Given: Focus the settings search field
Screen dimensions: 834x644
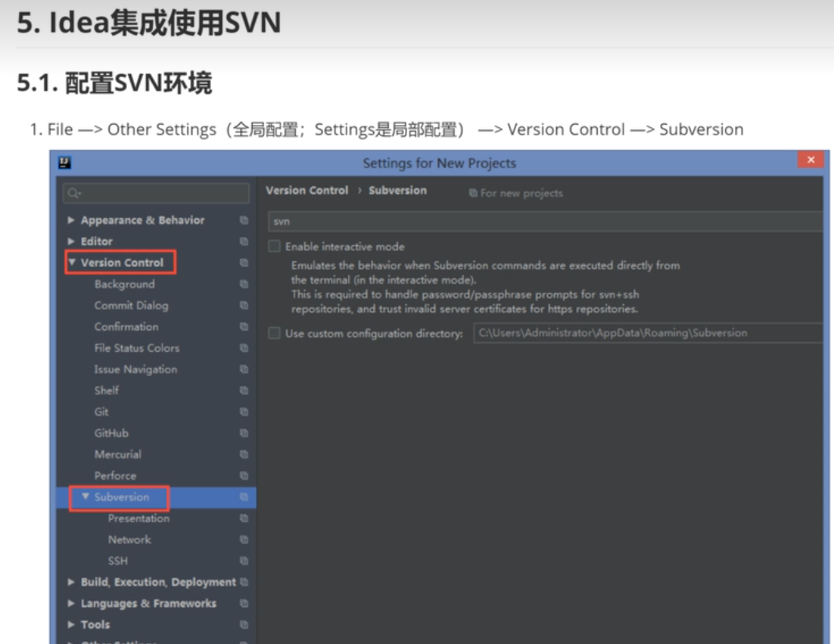Looking at the screenshot, I should tap(156, 193).
